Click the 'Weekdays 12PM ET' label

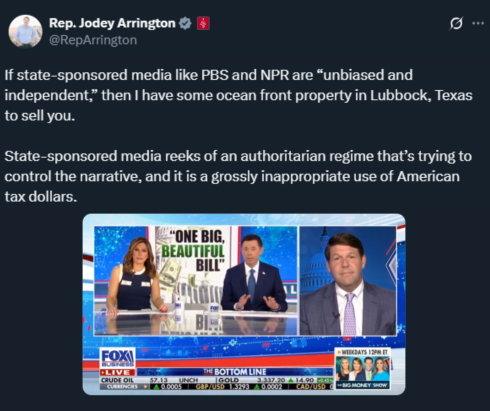[x=362, y=352]
